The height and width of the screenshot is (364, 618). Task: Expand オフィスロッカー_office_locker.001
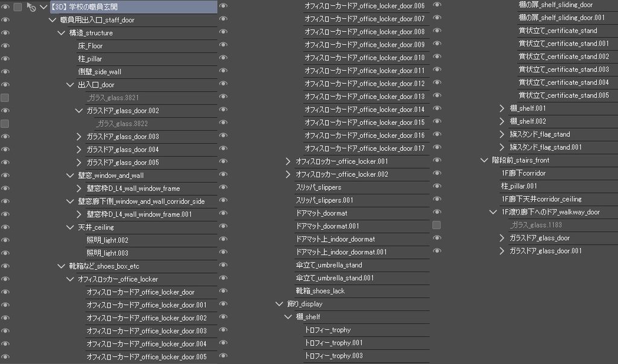(288, 161)
